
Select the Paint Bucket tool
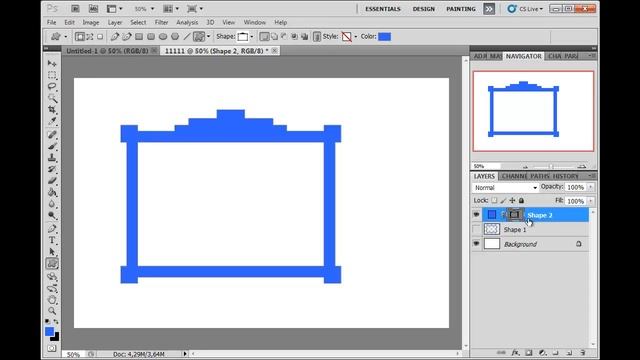52,192
